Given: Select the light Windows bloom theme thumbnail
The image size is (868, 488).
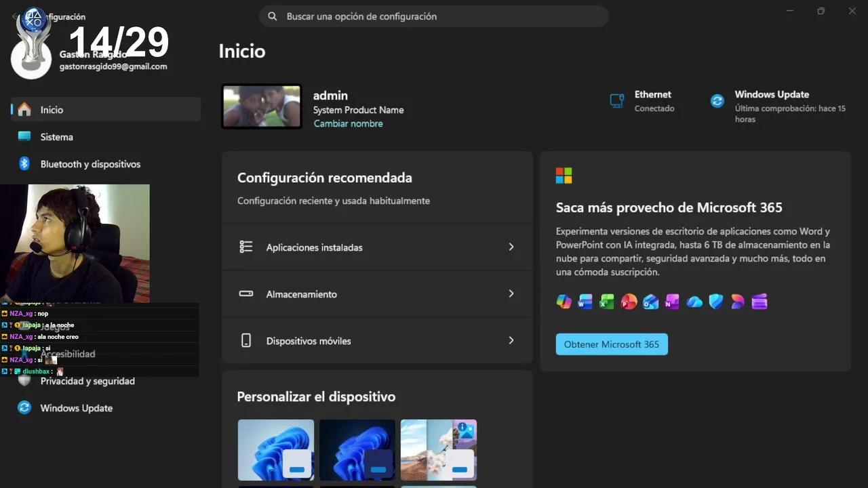Looking at the screenshot, I should 276,450.
